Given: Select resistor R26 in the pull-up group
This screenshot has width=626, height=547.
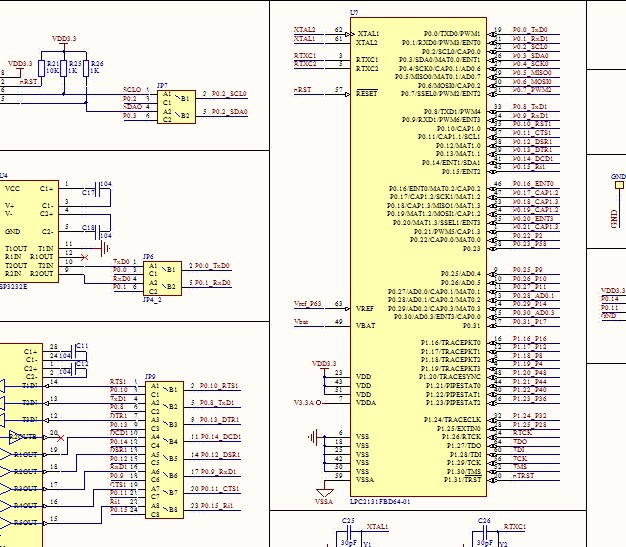Looking at the screenshot, I should click(86, 68).
